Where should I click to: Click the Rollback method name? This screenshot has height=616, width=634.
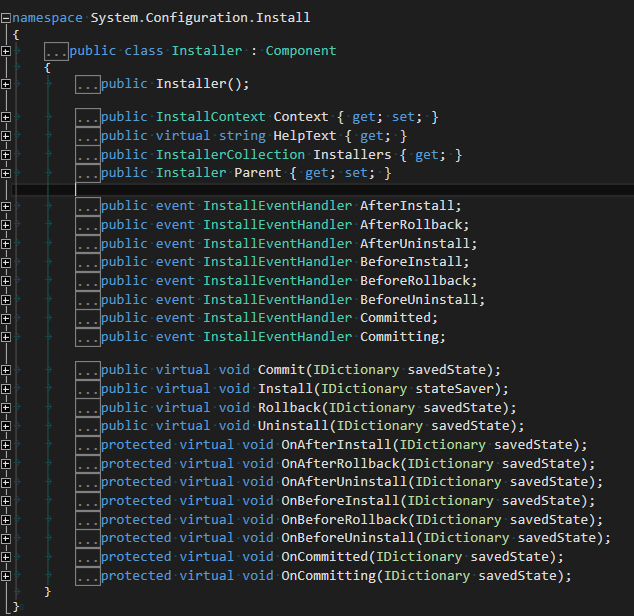(289, 407)
